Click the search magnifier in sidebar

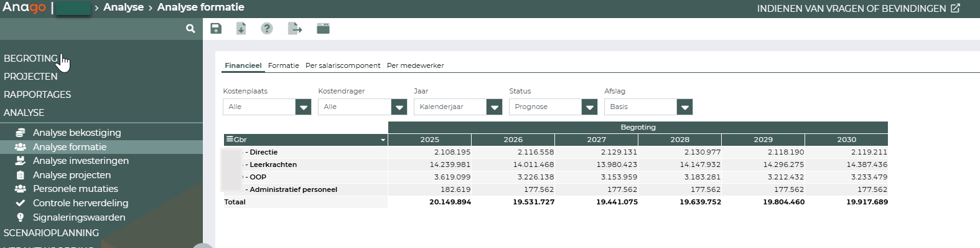[190, 28]
